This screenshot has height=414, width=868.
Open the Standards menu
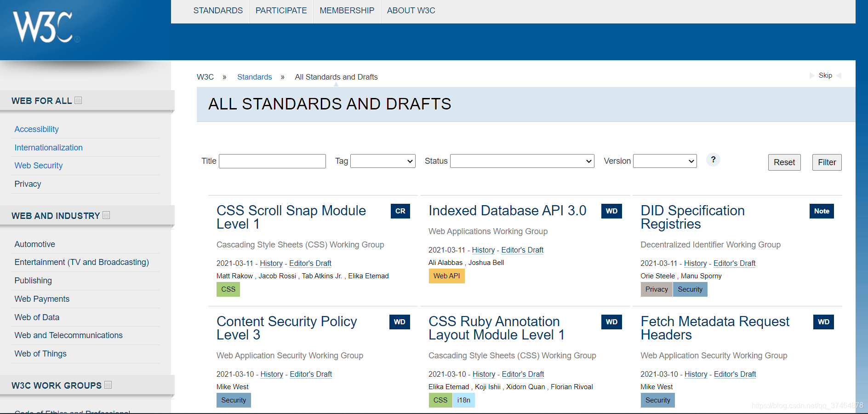pyautogui.click(x=218, y=11)
